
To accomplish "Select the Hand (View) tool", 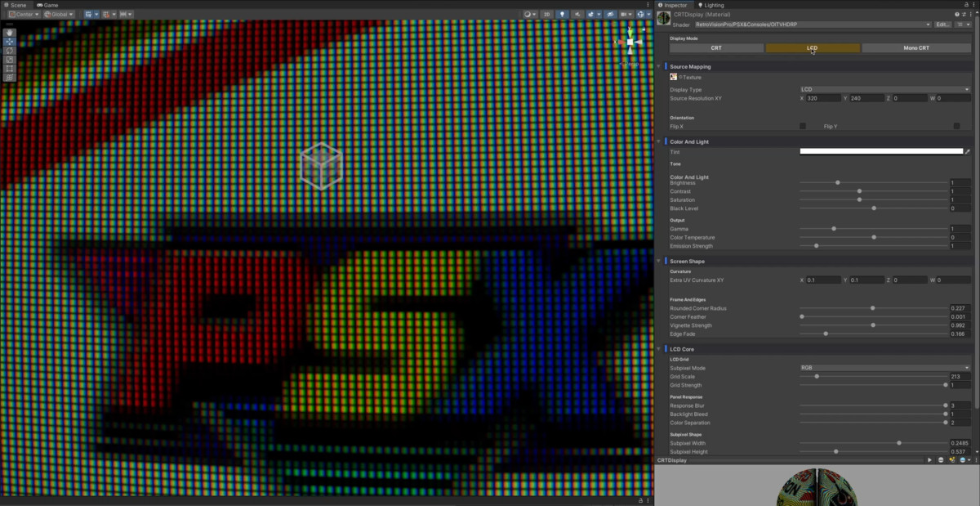I will coord(10,33).
